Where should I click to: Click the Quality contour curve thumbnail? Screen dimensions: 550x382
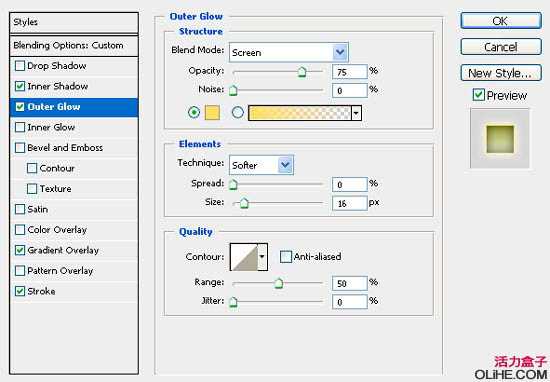click(x=244, y=257)
